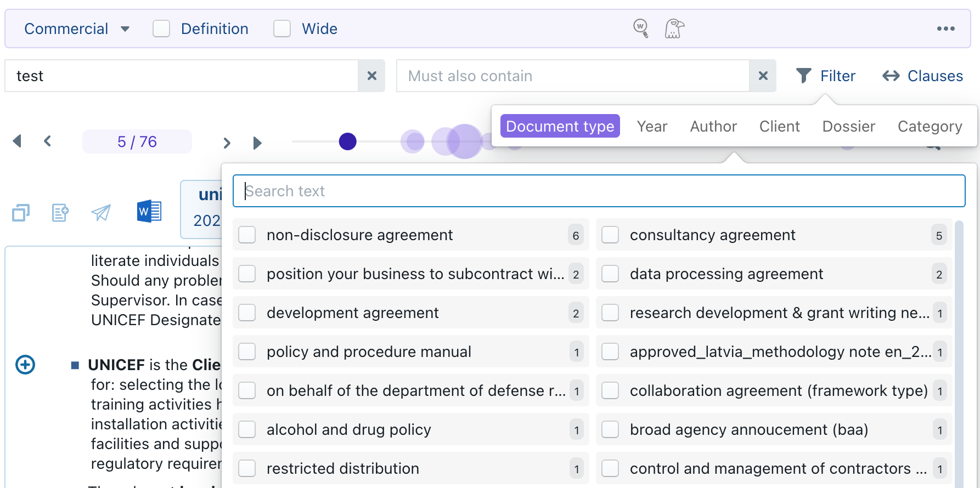Click the paper plane send icon
Image resolution: width=980 pixels, height=488 pixels.
[x=101, y=212]
